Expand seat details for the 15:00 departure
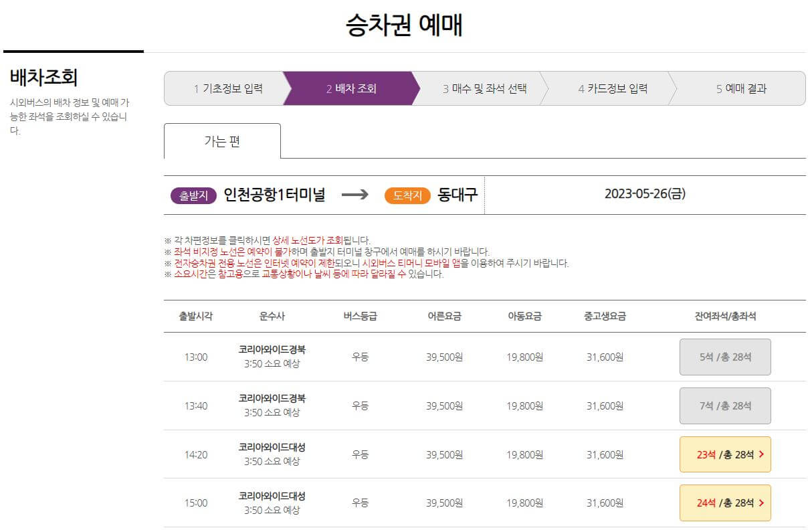 (x=725, y=503)
